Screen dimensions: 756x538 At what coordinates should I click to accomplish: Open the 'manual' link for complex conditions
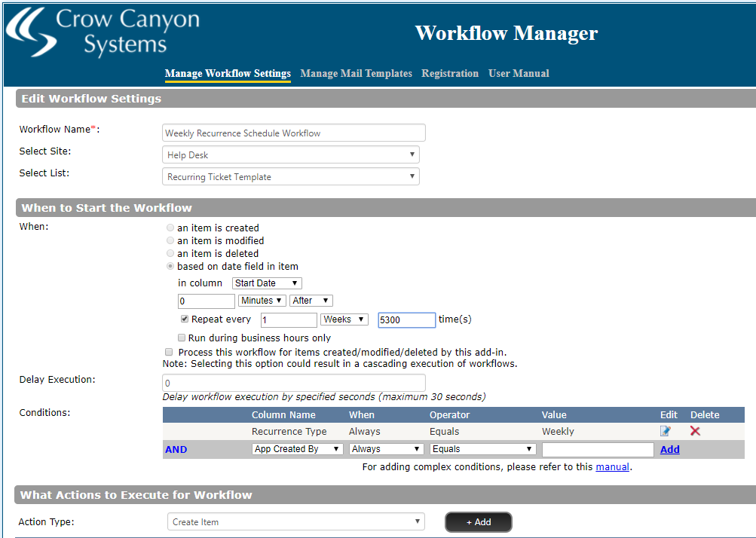(612, 466)
